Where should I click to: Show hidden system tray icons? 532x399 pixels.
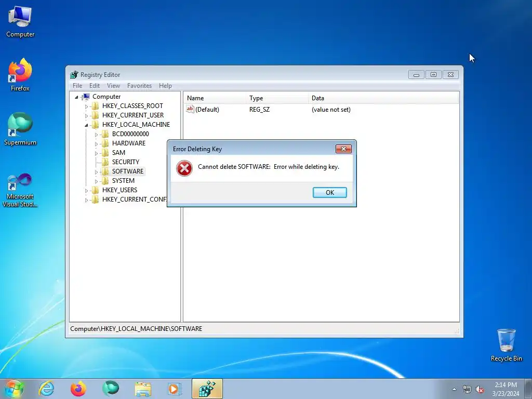point(454,389)
